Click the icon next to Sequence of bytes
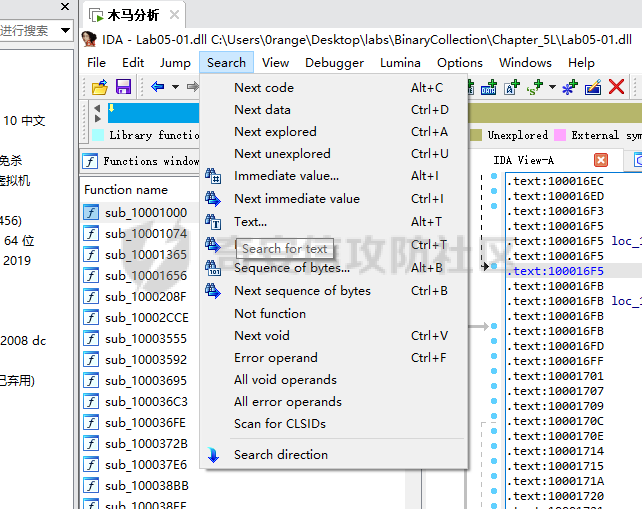Viewport: 642px width, 509px height. 213,268
